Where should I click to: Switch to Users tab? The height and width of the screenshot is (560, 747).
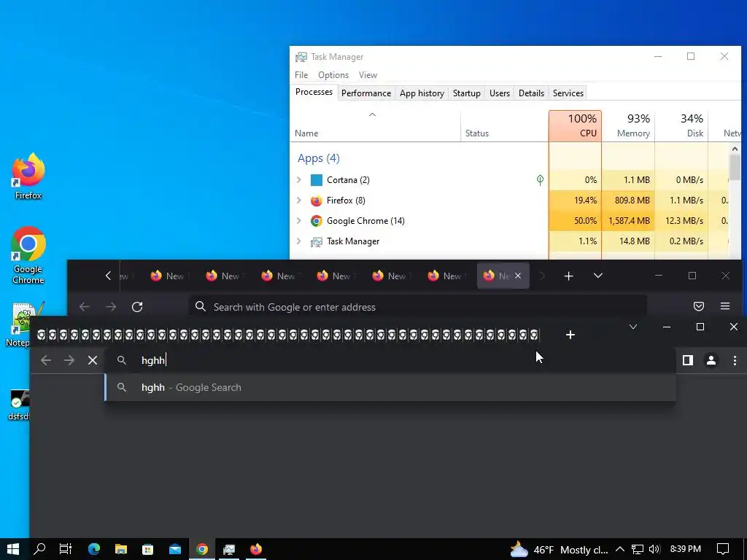(499, 93)
